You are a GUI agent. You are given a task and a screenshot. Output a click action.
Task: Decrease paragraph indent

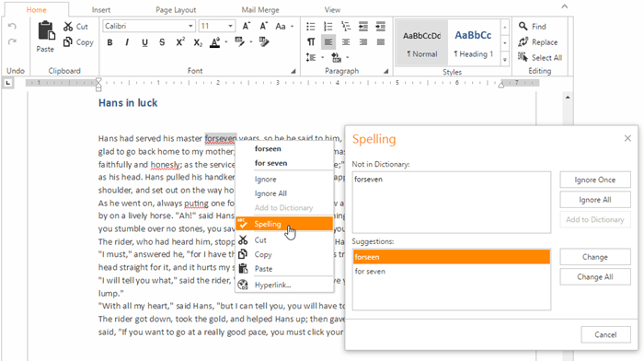(363, 27)
